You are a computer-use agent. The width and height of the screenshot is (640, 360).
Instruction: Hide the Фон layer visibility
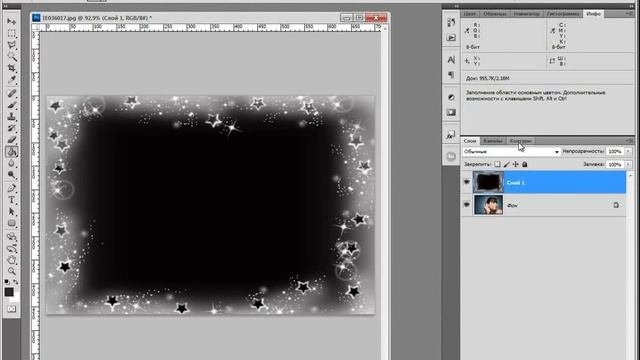[467, 205]
